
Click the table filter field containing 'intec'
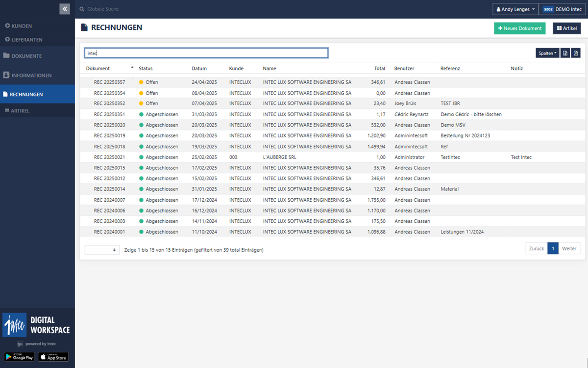(x=206, y=53)
